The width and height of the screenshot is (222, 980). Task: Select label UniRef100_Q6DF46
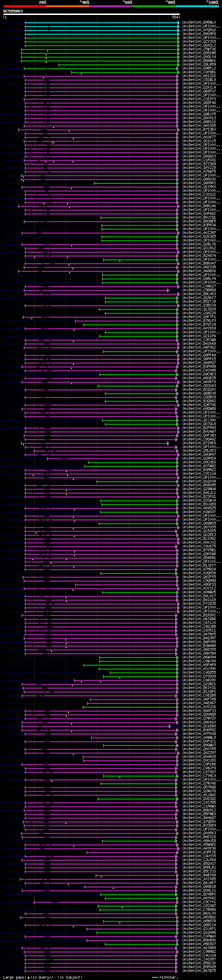(x=199, y=103)
